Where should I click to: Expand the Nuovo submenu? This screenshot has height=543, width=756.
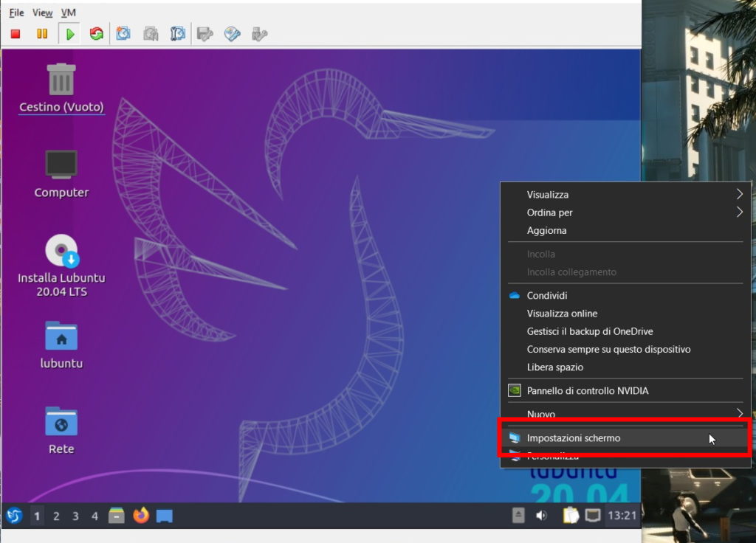click(x=625, y=414)
